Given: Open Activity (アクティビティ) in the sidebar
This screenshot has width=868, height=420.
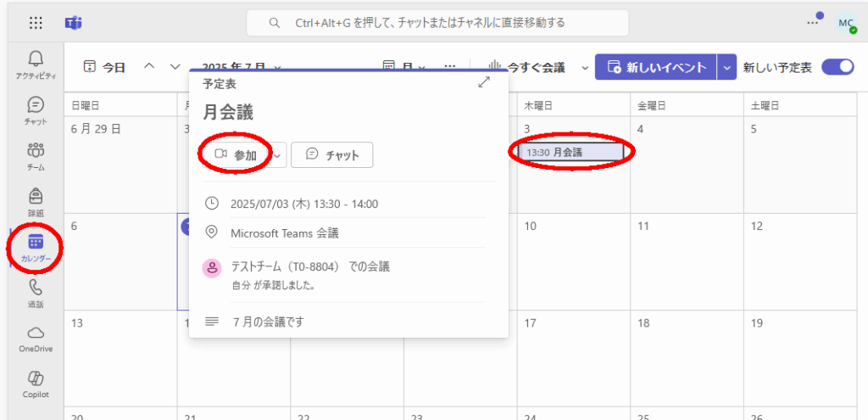Looking at the screenshot, I should click(36, 64).
